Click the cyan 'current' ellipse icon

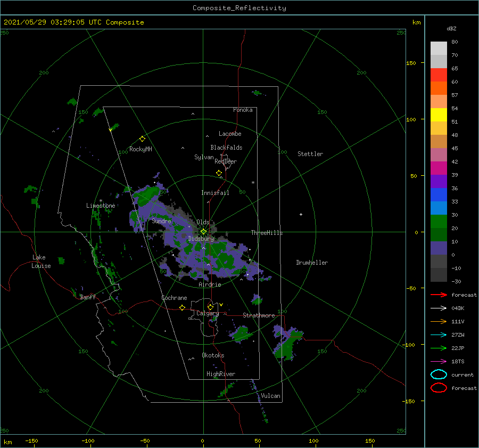(439, 374)
